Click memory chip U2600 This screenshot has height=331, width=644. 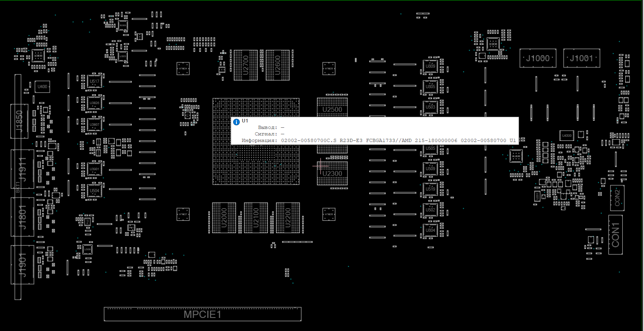277,65
